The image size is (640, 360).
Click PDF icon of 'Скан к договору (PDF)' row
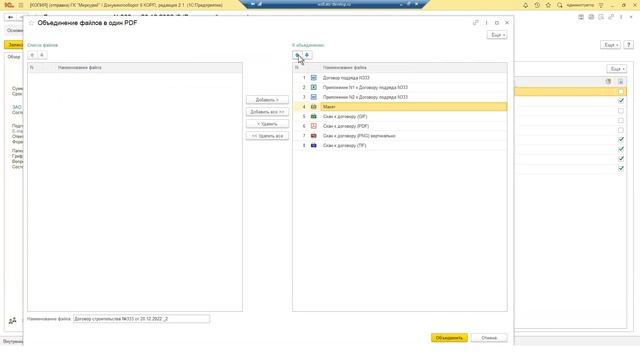point(313,126)
